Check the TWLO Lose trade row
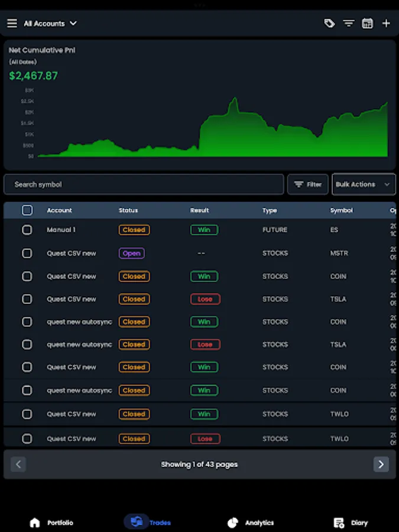This screenshot has width=399, height=532. pos(27,439)
